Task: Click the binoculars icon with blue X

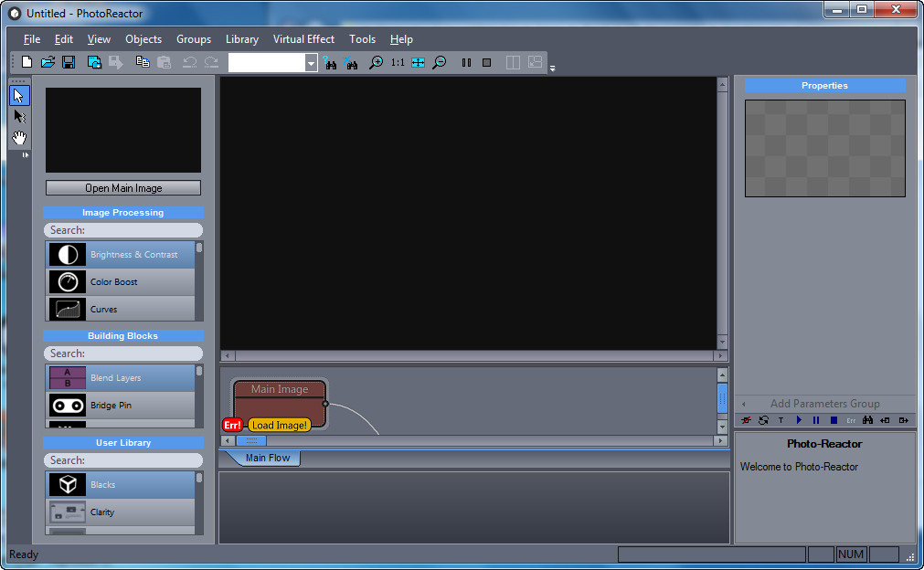Action: tap(351, 62)
